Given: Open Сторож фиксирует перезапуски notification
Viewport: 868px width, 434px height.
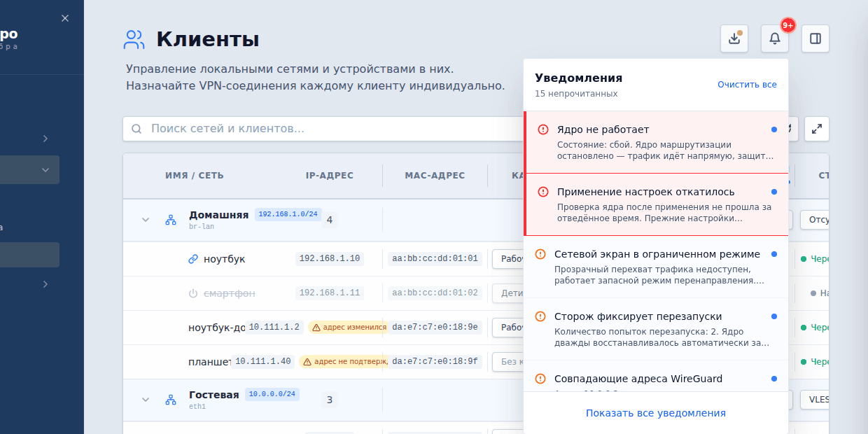Looking at the screenshot, I should [x=656, y=329].
